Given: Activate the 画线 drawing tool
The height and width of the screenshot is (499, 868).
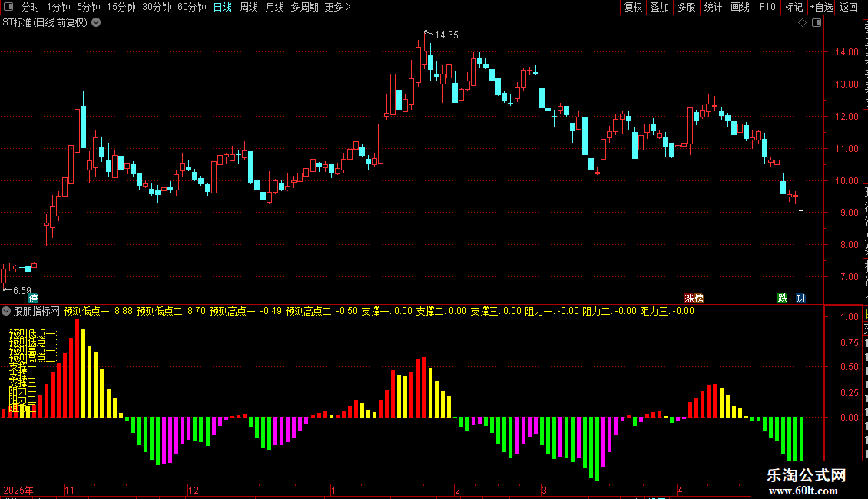Looking at the screenshot, I should pyautogui.click(x=740, y=7).
